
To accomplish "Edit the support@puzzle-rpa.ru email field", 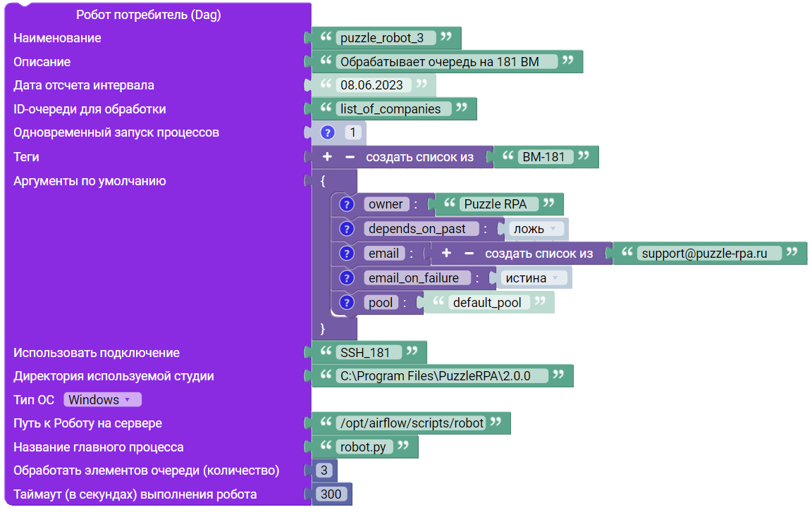I will pos(709,254).
